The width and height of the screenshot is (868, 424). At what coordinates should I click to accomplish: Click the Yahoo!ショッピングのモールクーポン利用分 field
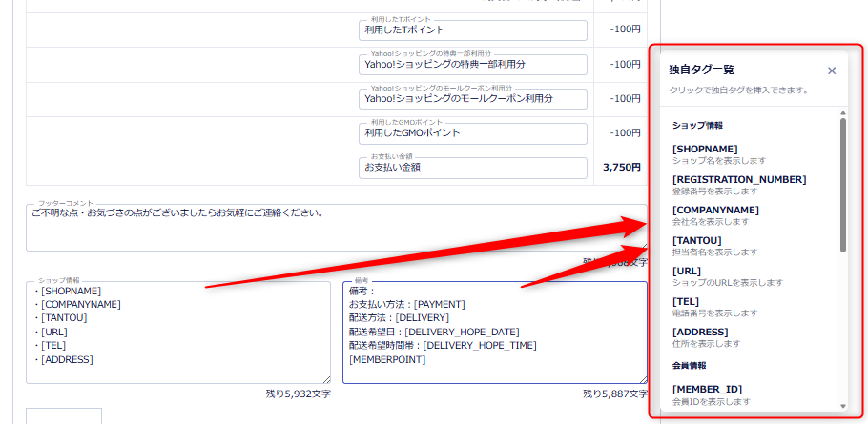473,98
